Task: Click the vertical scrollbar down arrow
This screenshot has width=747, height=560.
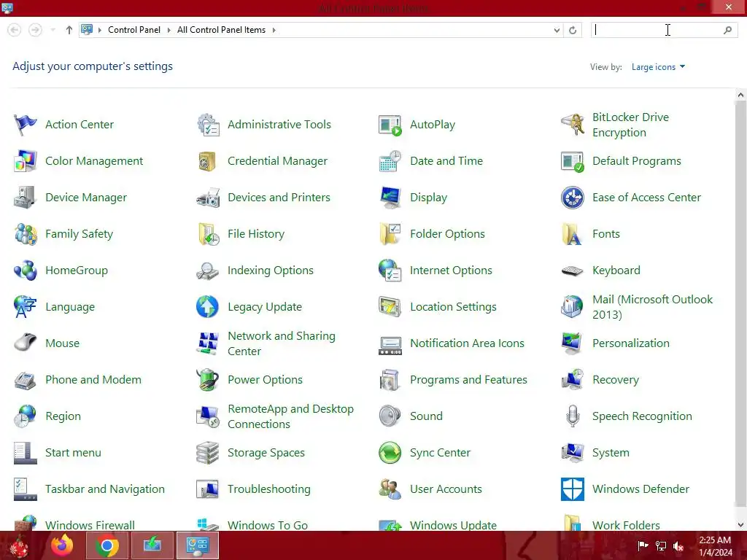Action: coord(740,525)
